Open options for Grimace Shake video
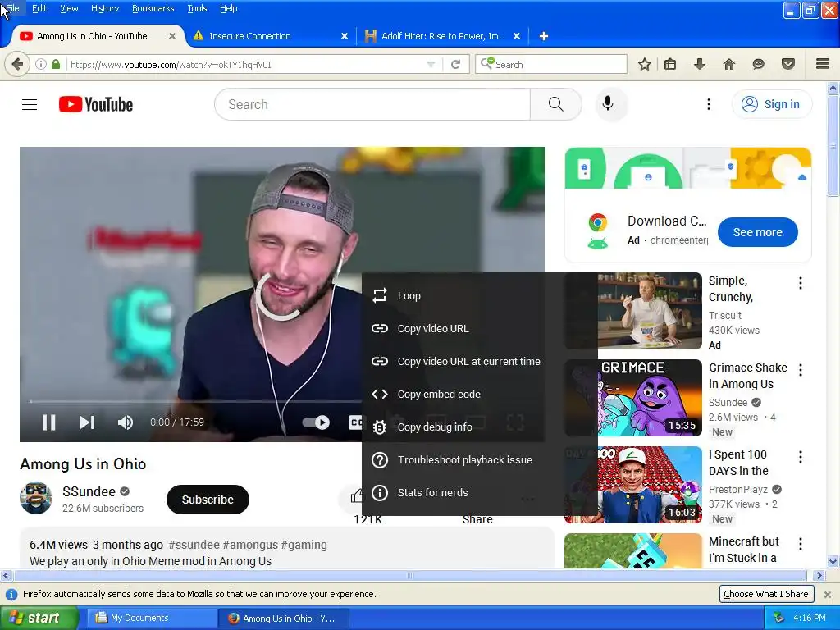This screenshot has width=840, height=630. [801, 370]
